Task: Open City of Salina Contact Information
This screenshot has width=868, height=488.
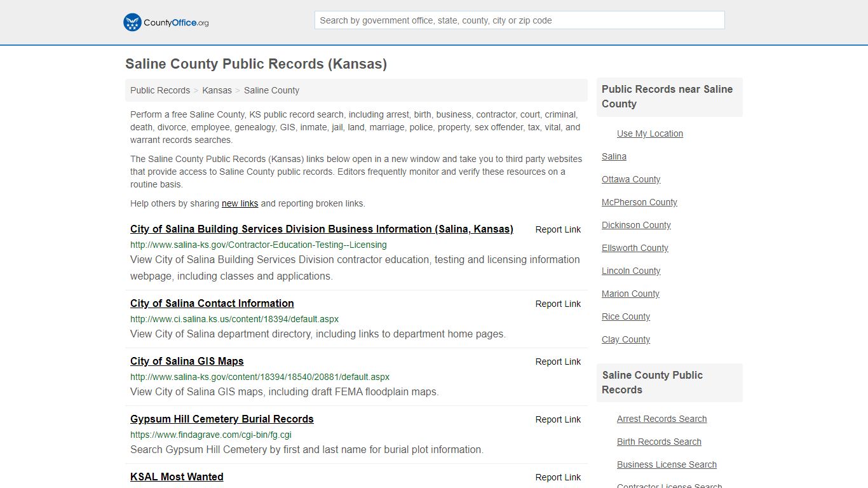Action: (212, 304)
